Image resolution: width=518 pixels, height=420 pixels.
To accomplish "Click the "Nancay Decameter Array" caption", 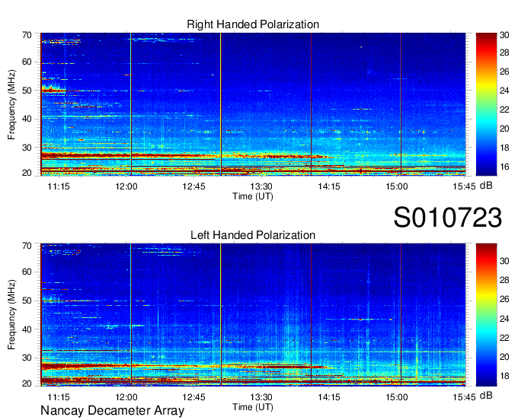I will pyautogui.click(x=112, y=411).
